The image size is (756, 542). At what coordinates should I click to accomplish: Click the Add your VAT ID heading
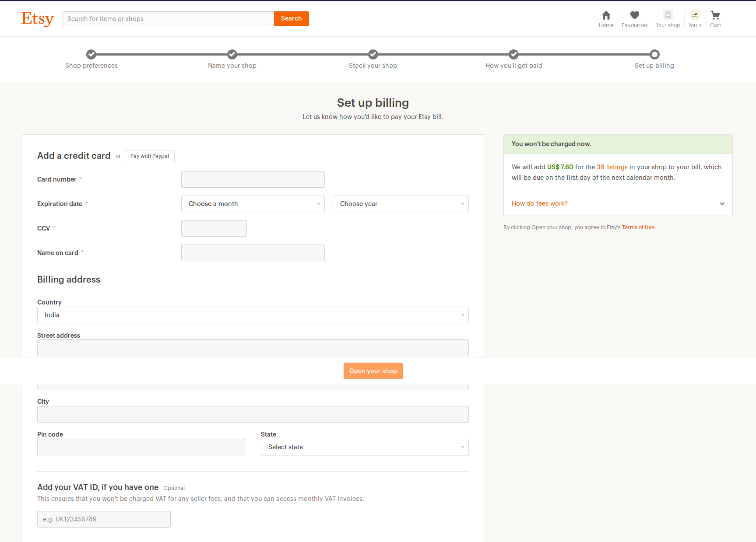[x=98, y=487]
